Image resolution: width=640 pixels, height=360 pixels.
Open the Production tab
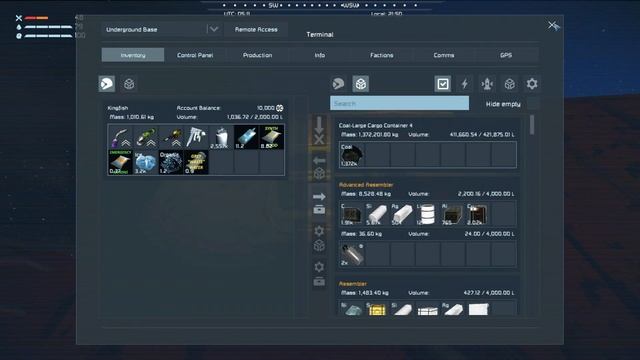[x=257, y=55]
